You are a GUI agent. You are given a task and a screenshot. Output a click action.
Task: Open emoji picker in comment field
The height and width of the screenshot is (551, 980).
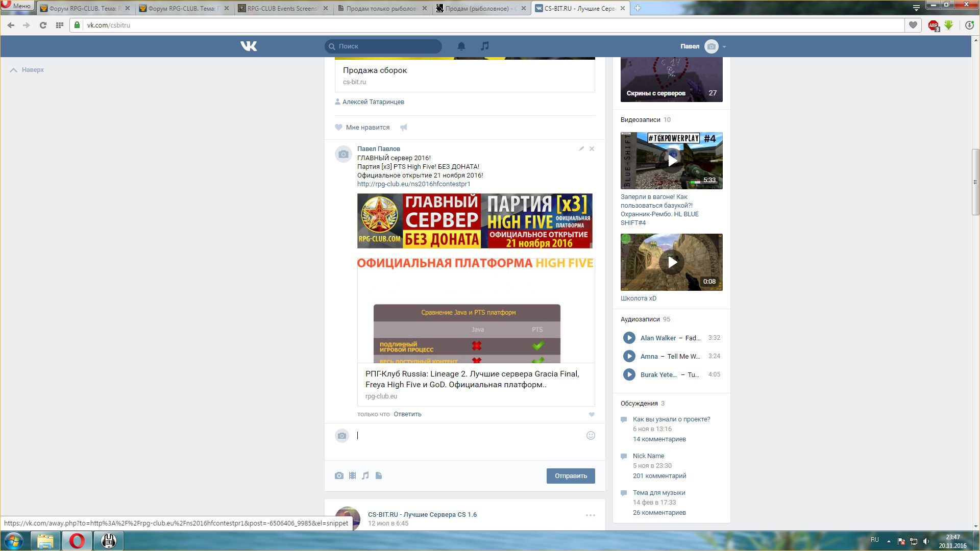[591, 435]
